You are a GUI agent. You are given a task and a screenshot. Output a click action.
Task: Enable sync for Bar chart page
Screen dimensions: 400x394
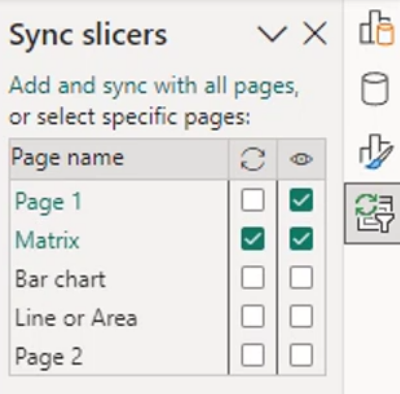(x=253, y=277)
